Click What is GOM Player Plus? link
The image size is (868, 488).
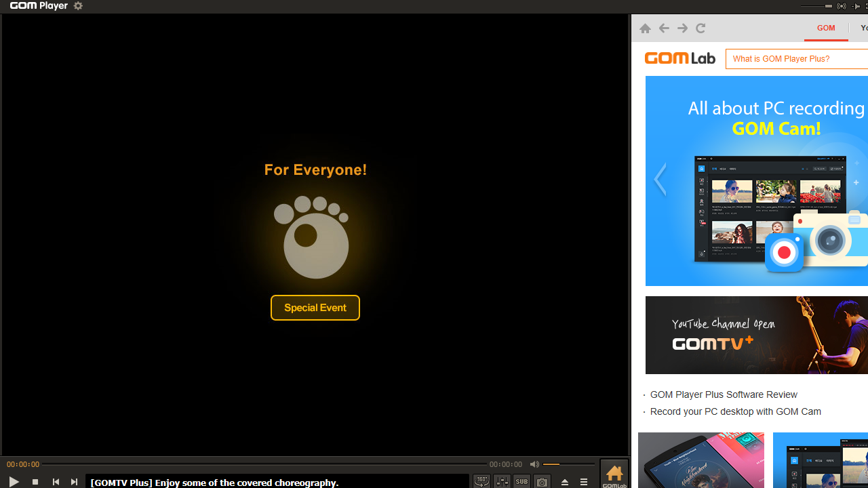pyautogui.click(x=781, y=59)
